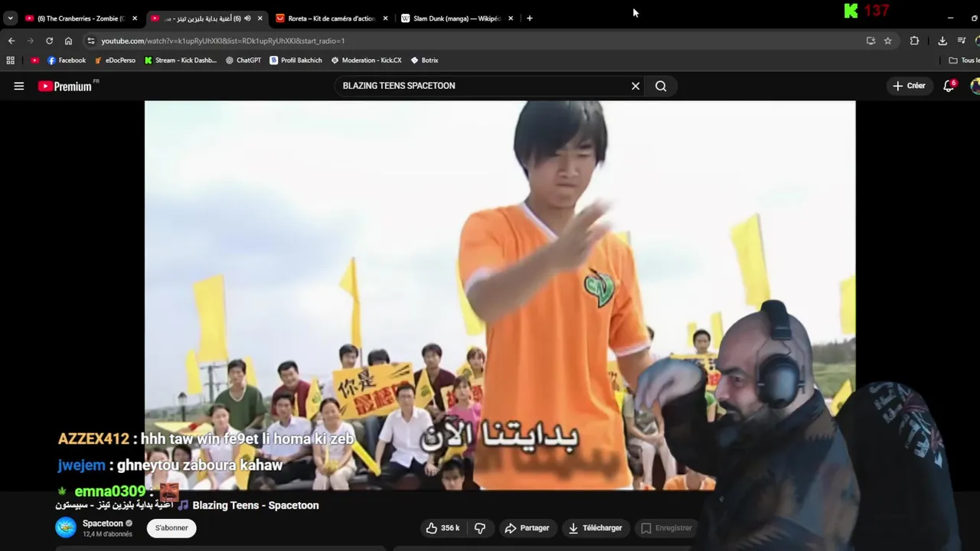
Task: Mute the Blazing Teens tab audio icon
Action: pyautogui.click(x=247, y=18)
